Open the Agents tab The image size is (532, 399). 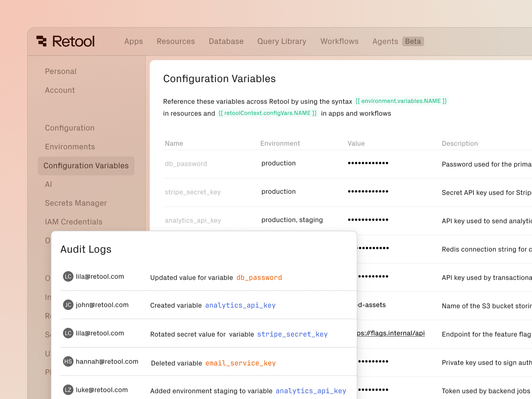385,41
